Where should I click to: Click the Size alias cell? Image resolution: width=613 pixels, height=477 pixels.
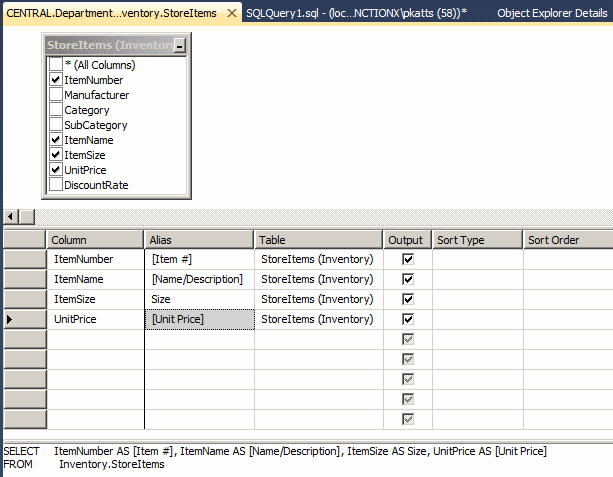pyautogui.click(x=199, y=299)
